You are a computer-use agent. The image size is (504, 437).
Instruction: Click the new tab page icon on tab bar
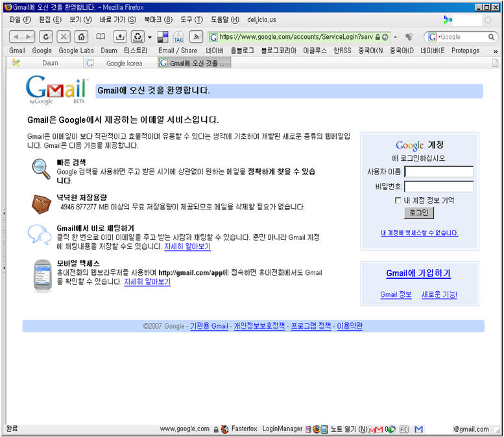click(496, 63)
